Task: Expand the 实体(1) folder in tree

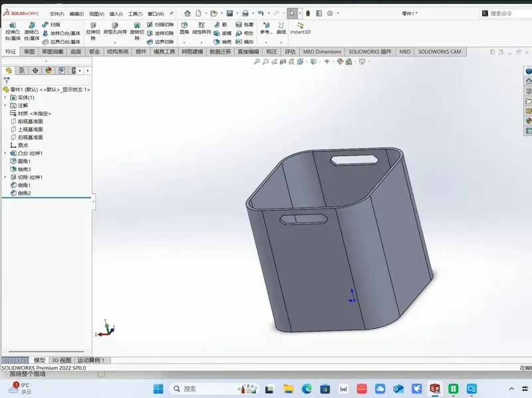Action: 5,97
